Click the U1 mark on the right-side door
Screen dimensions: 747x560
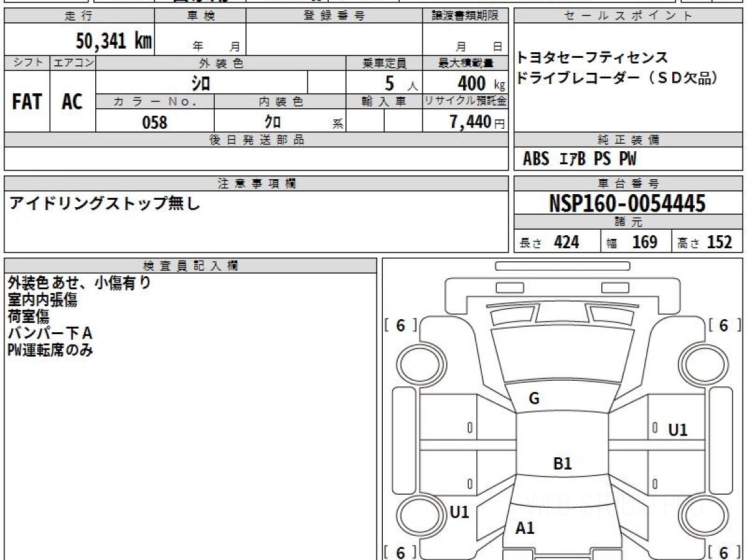pyautogui.click(x=678, y=429)
